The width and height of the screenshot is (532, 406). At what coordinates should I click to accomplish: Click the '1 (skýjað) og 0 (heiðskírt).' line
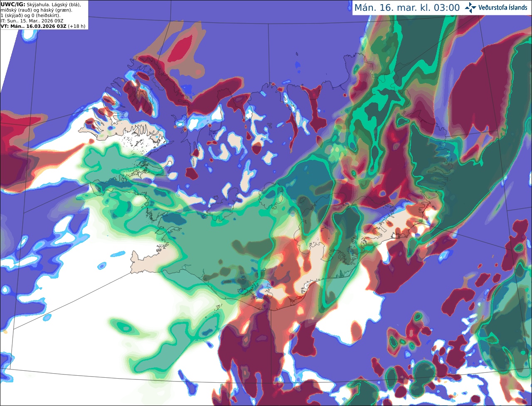[30, 15]
